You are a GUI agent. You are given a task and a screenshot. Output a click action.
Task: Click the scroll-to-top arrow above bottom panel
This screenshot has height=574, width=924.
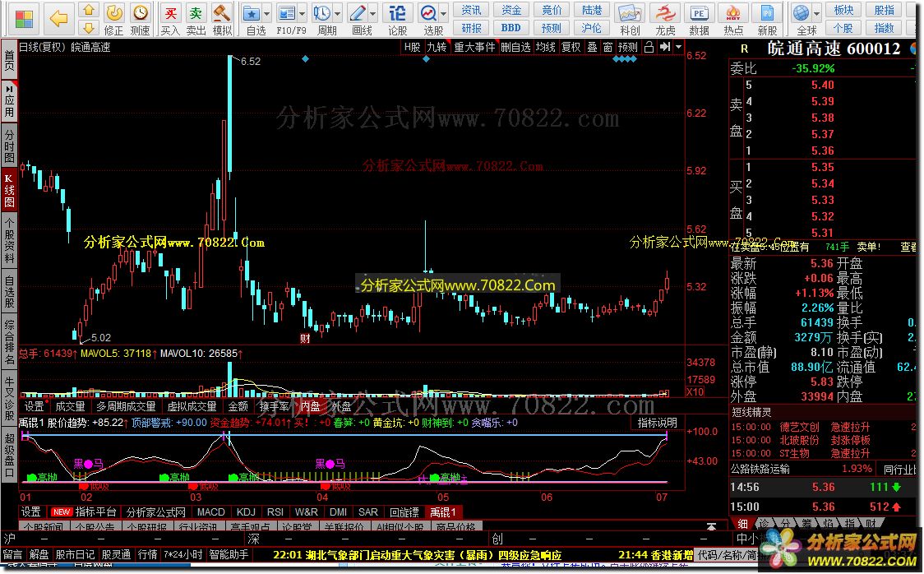712,525
